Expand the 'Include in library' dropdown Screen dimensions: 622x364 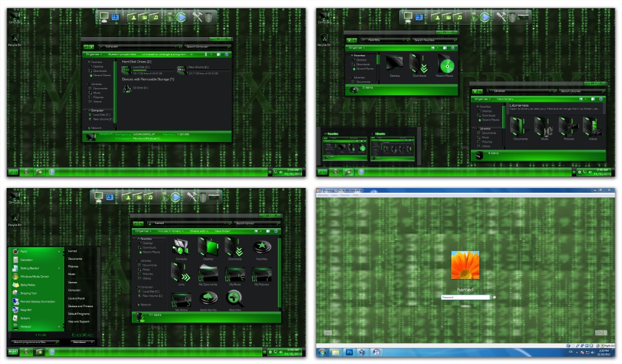click(170, 230)
